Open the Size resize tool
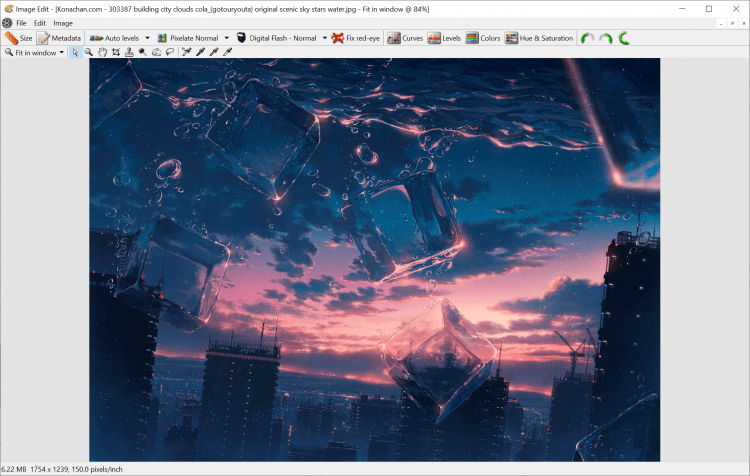Image resolution: width=750 pixels, height=476 pixels. tap(19, 38)
